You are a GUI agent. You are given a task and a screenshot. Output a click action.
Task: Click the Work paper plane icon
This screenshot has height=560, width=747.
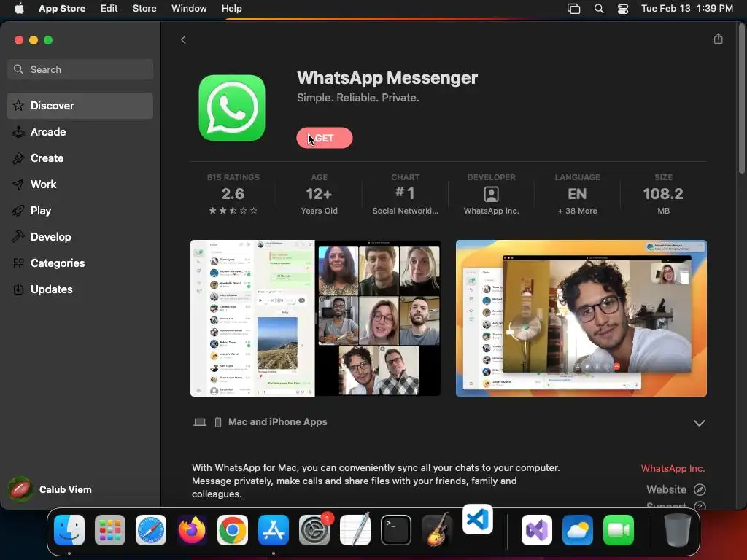(x=18, y=184)
